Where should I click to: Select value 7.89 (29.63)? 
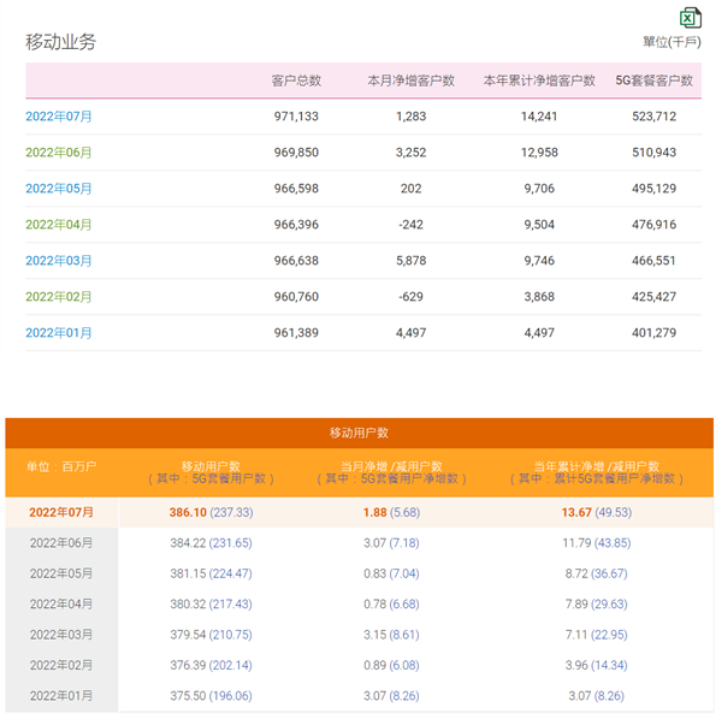click(x=597, y=604)
